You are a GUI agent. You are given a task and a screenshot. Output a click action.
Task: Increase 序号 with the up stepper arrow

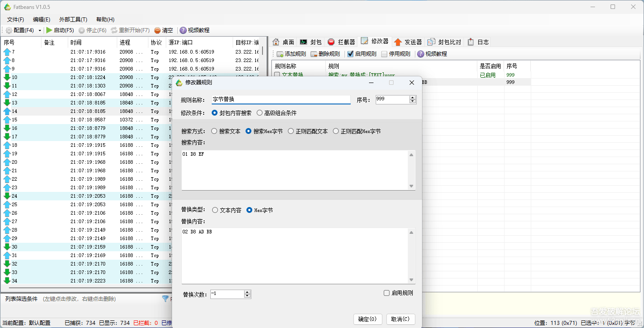click(413, 97)
